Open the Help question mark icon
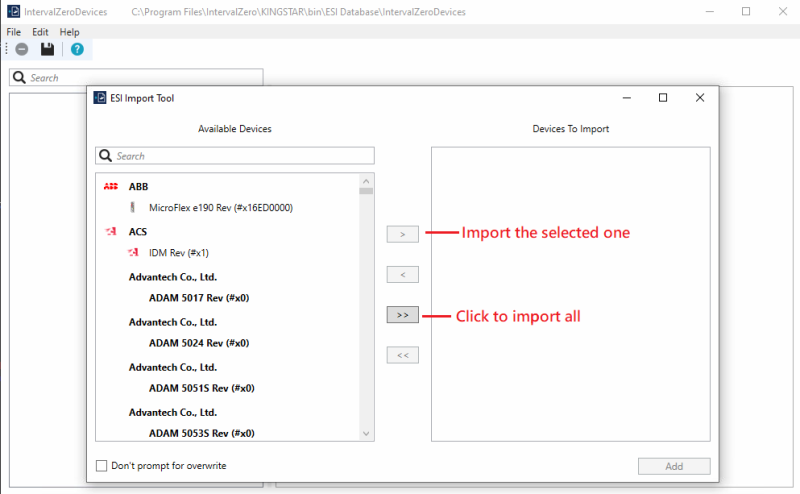The width and height of the screenshot is (800, 494). click(x=77, y=49)
